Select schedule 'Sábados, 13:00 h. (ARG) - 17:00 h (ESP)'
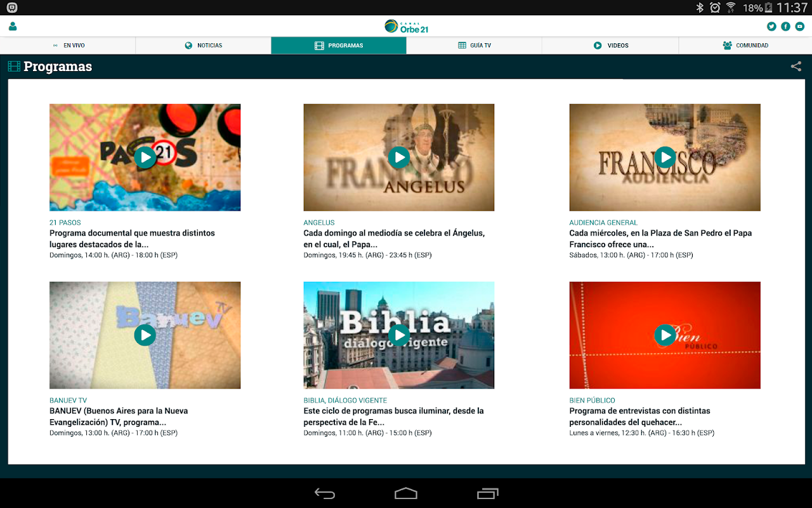Screen dimensions: 812x508 [x=631, y=255]
